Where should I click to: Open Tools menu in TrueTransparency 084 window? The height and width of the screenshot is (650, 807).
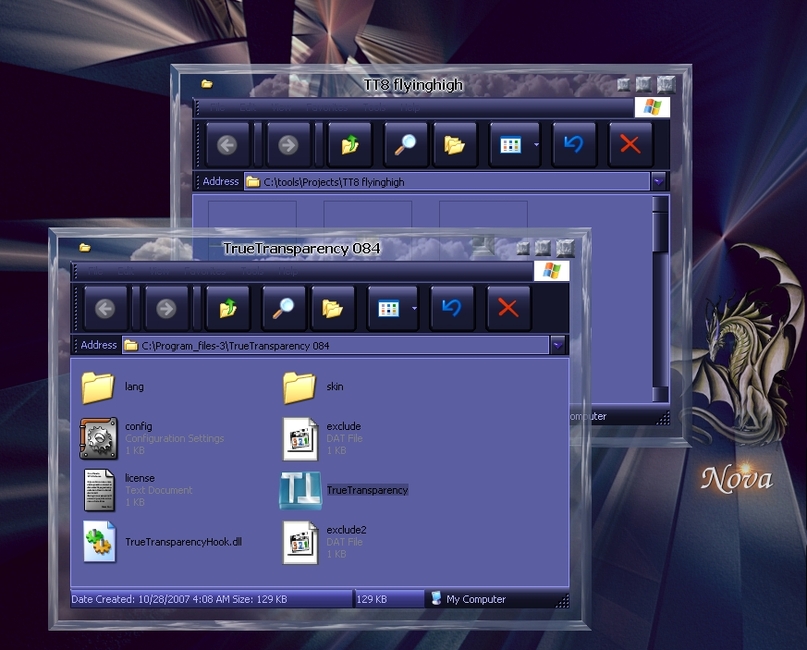tap(252, 271)
